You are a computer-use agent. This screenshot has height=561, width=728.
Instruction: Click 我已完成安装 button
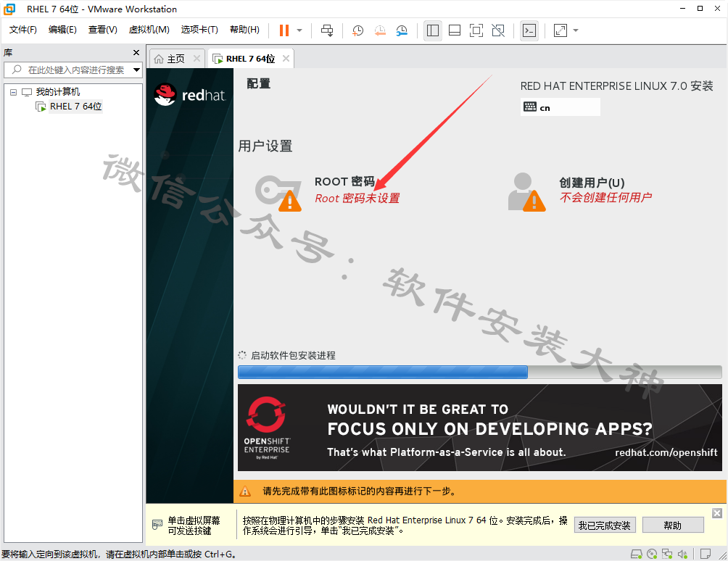[x=605, y=525]
